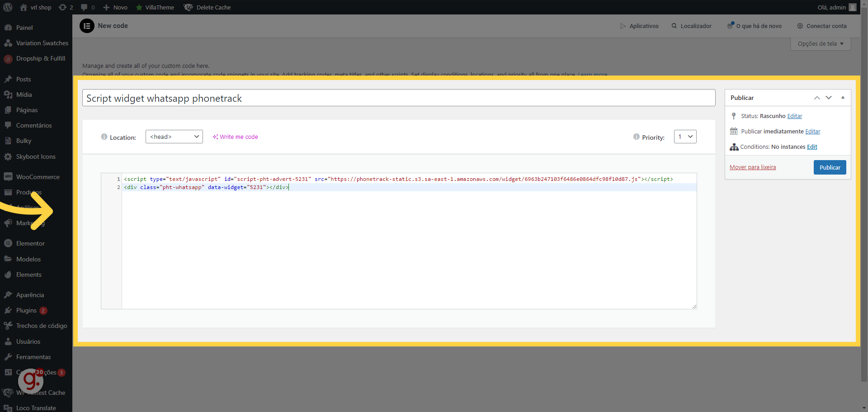Open the Location dropdown showing <head>
The height and width of the screenshot is (412, 868).
174,137
